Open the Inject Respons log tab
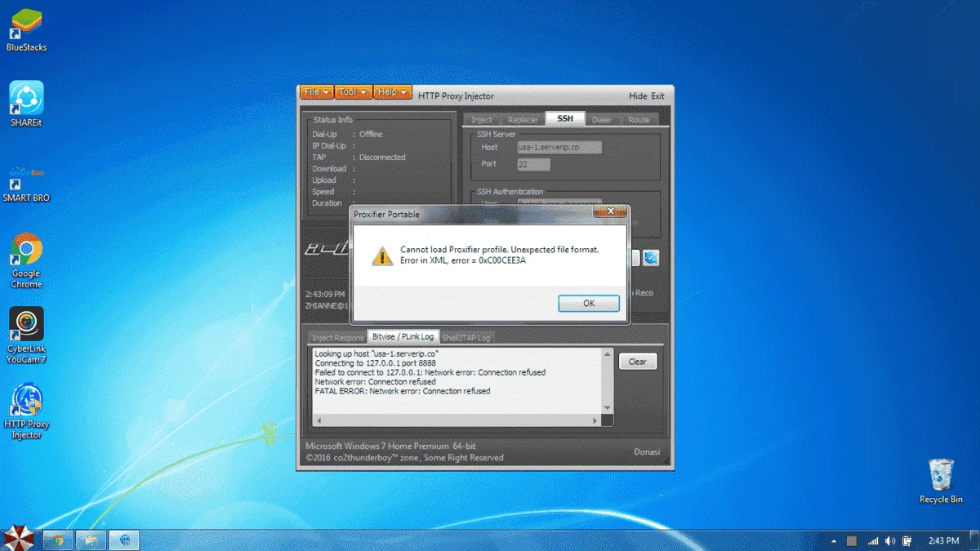The width and height of the screenshot is (980, 551). pyautogui.click(x=337, y=337)
